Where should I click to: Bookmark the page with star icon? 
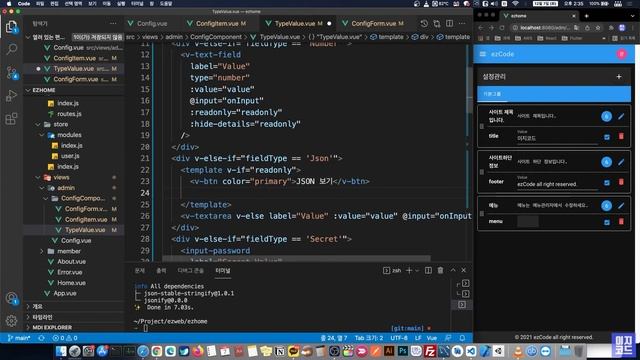point(598,28)
